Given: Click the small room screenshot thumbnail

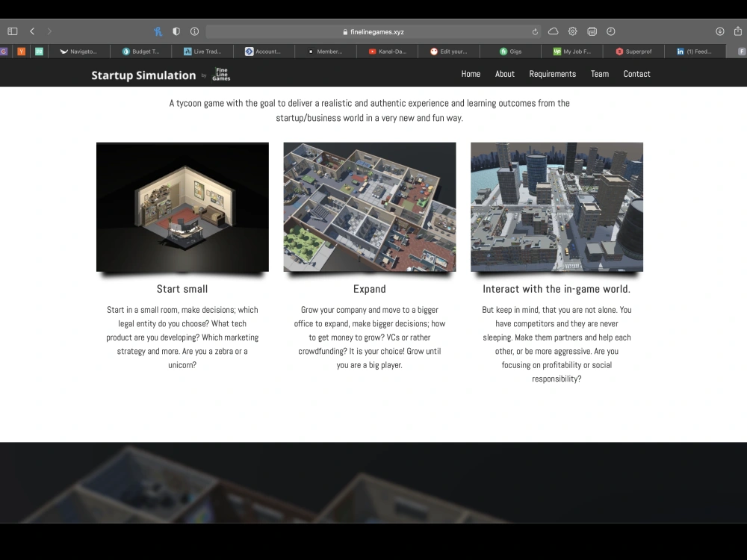Looking at the screenshot, I should [182, 207].
